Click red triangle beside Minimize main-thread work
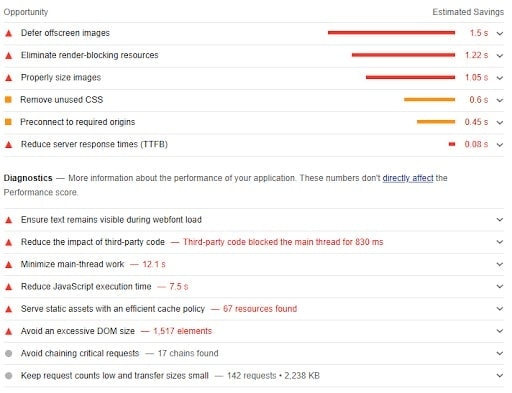 [x=9, y=265]
